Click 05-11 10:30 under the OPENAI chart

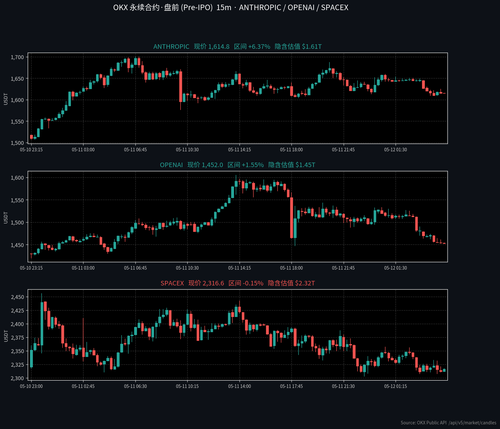point(187,268)
